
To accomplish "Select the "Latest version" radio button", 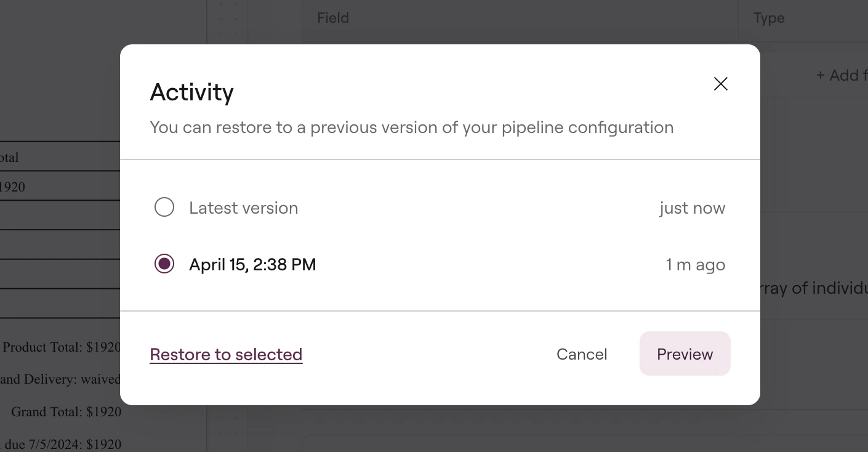I will coord(164,207).
